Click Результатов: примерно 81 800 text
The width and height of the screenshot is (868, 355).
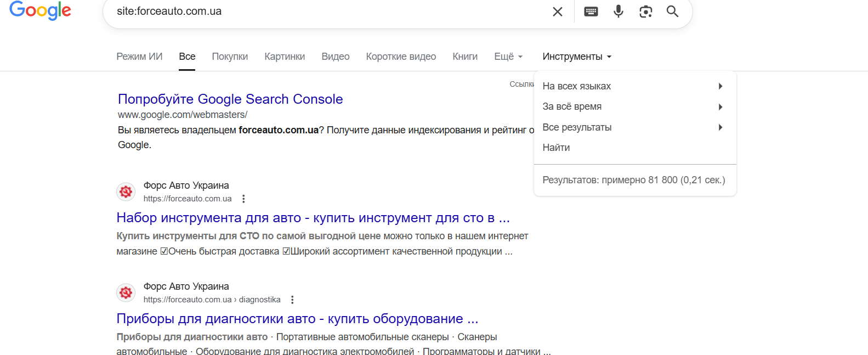click(634, 180)
